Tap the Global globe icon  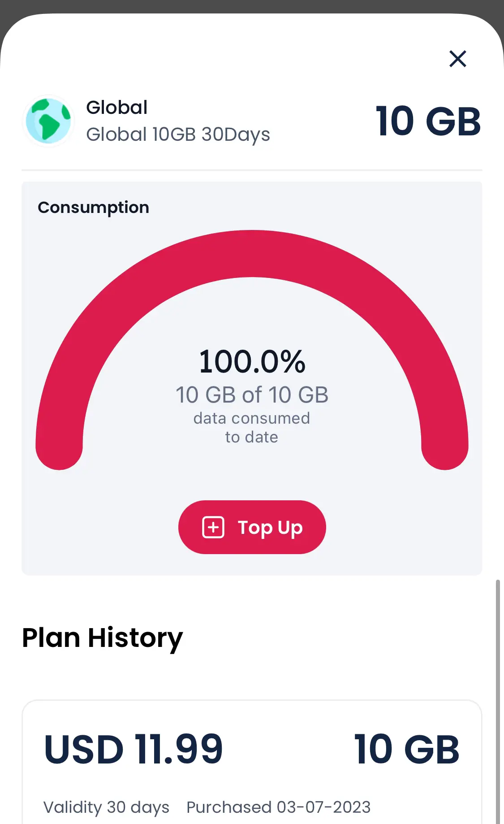pos(48,121)
